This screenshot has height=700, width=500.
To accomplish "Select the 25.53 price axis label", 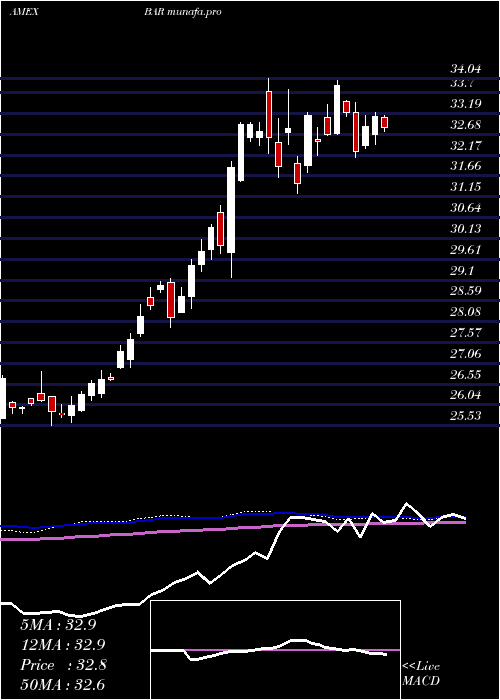I will (x=465, y=416).
